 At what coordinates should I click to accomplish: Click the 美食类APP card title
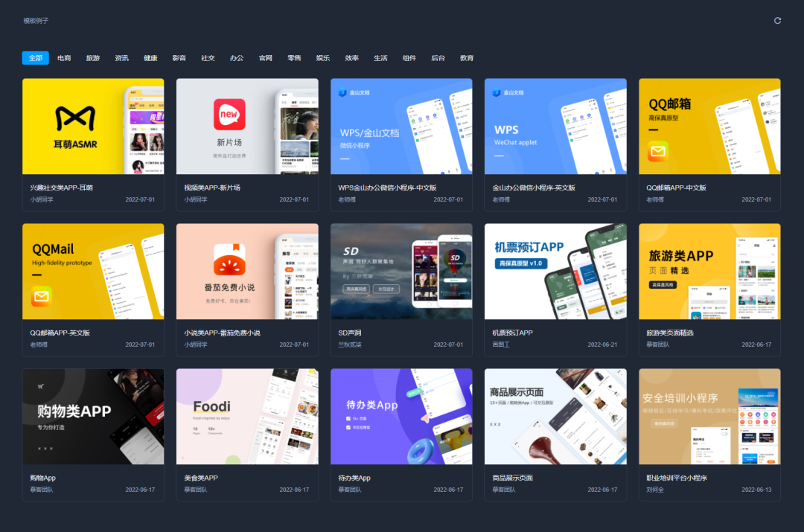201,478
